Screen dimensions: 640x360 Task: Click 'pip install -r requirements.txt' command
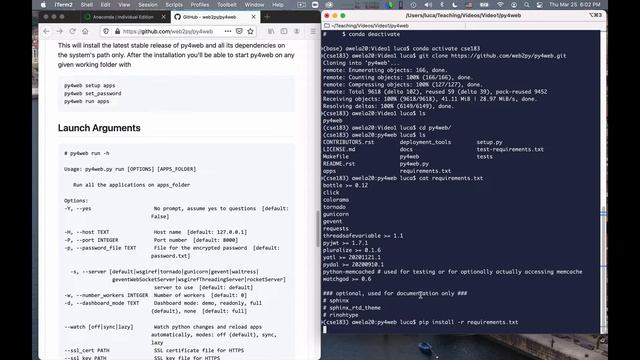pos(469,322)
